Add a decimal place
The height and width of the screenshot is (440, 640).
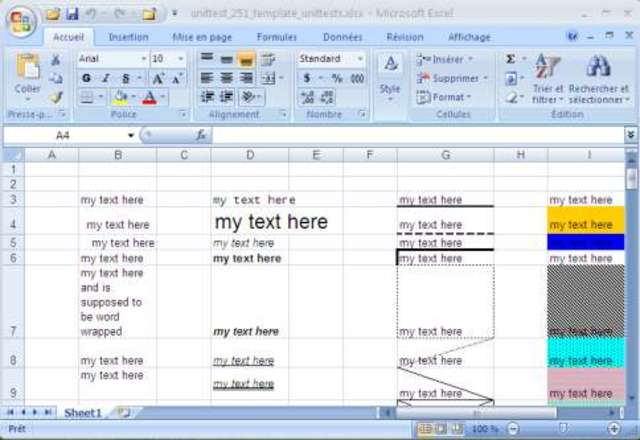307,97
